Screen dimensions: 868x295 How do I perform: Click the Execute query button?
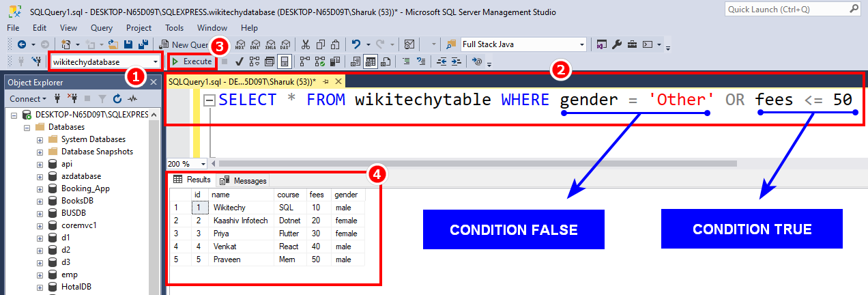point(192,61)
